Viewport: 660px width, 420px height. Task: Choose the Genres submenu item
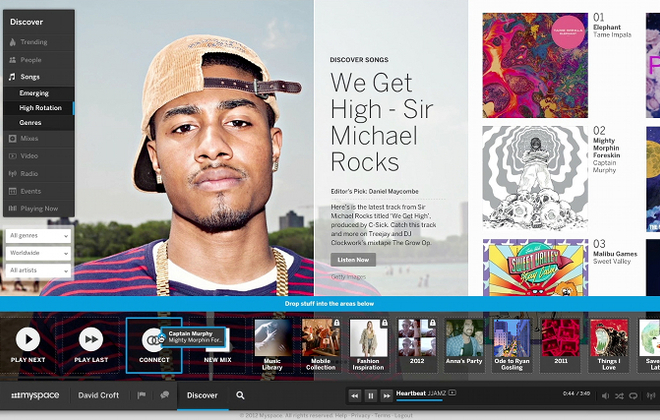(39, 122)
